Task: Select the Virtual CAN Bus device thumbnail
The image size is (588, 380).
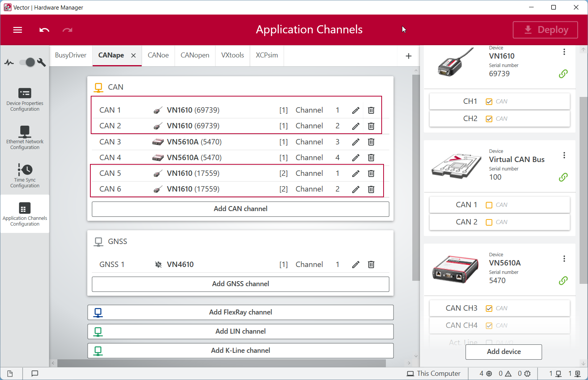Action: tap(456, 166)
